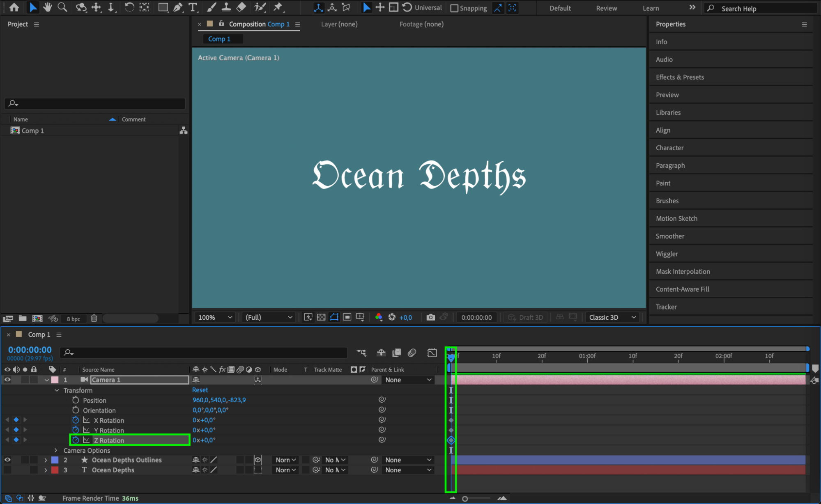
Task: Open the 100% magnification dropdown
Action: [215, 317]
